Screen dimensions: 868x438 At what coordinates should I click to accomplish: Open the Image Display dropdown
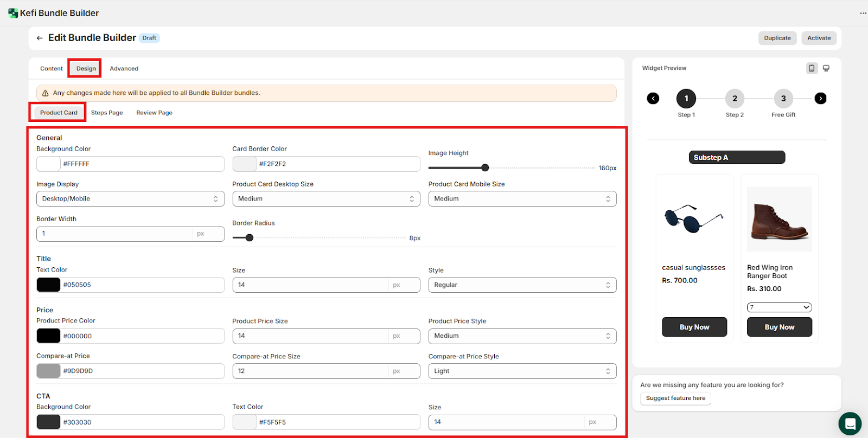(x=130, y=199)
